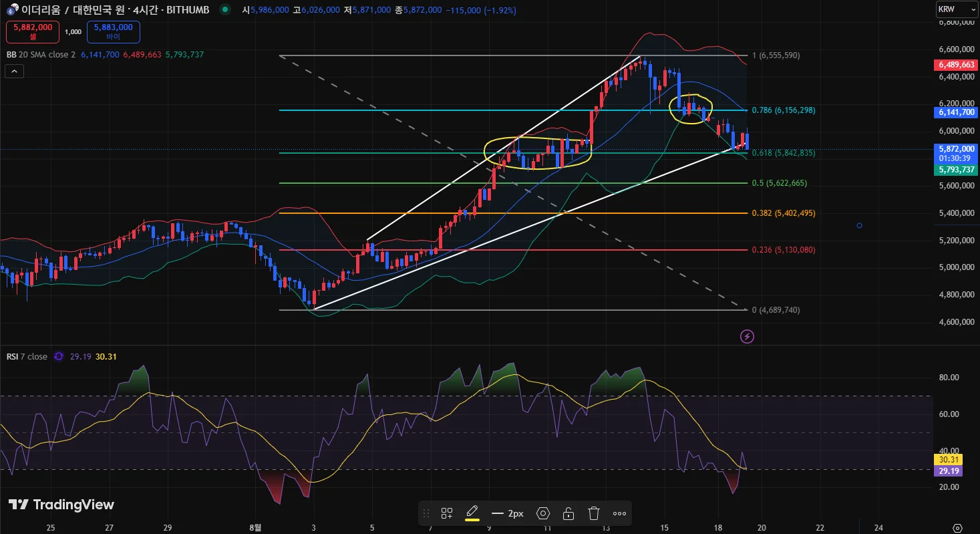
Task: Open the chart time axis settings icon
Action: [x=957, y=527]
